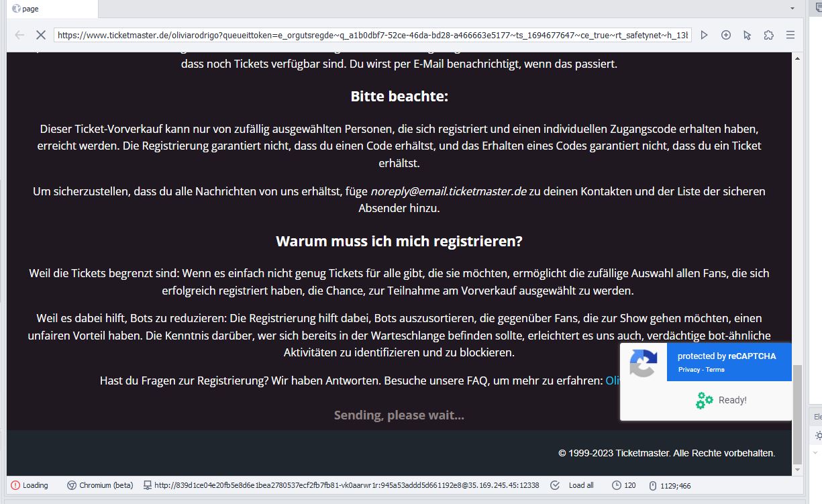The image size is (822, 504).
Task: Click the Loading status indicator
Action: point(30,485)
